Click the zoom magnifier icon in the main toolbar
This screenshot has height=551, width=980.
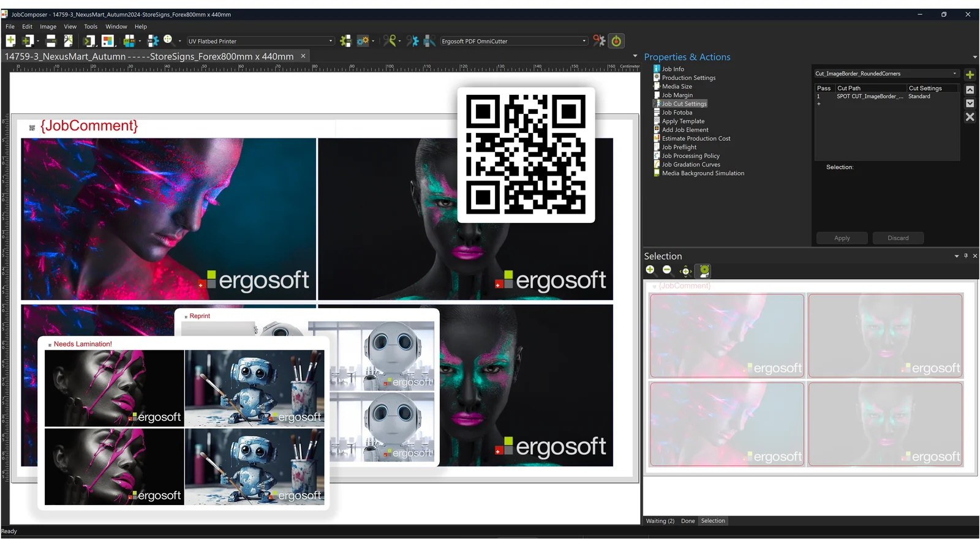(x=168, y=40)
